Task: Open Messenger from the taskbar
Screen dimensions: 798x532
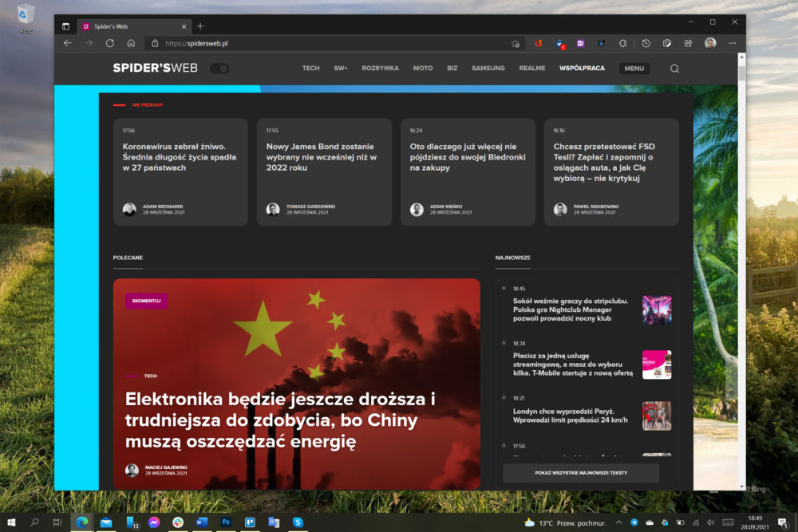Action: (x=154, y=522)
